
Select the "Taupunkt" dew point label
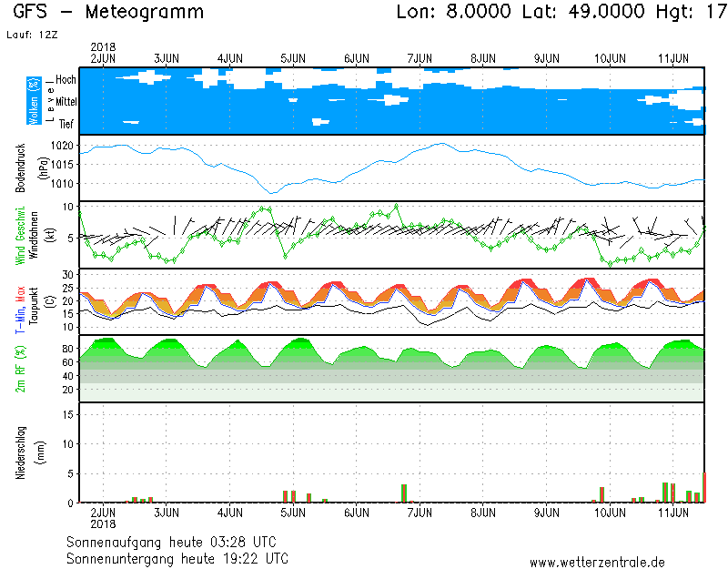[35, 306]
